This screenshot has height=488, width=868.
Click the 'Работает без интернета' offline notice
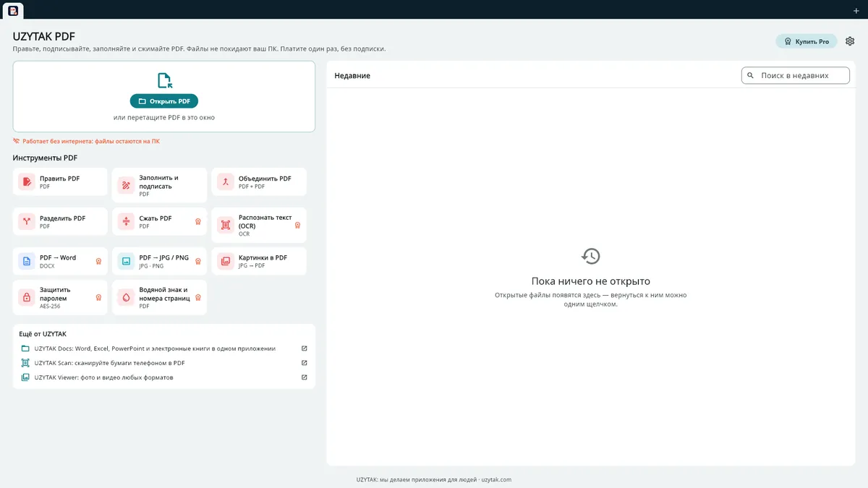tap(86, 141)
